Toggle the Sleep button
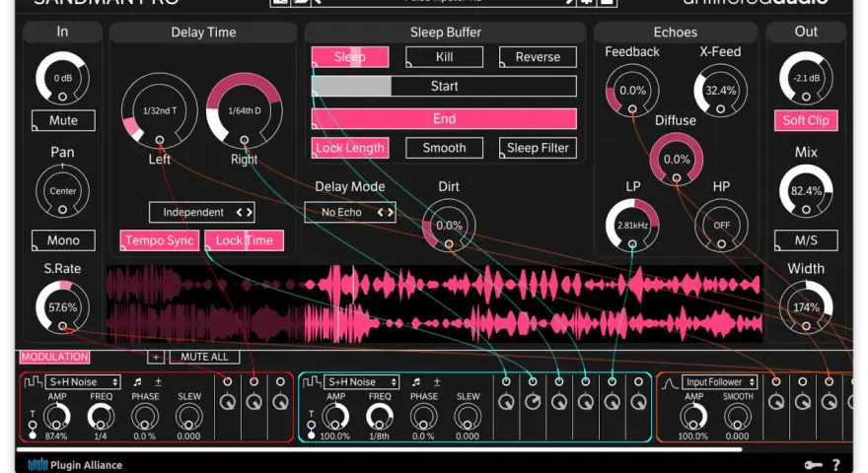 coord(350,56)
